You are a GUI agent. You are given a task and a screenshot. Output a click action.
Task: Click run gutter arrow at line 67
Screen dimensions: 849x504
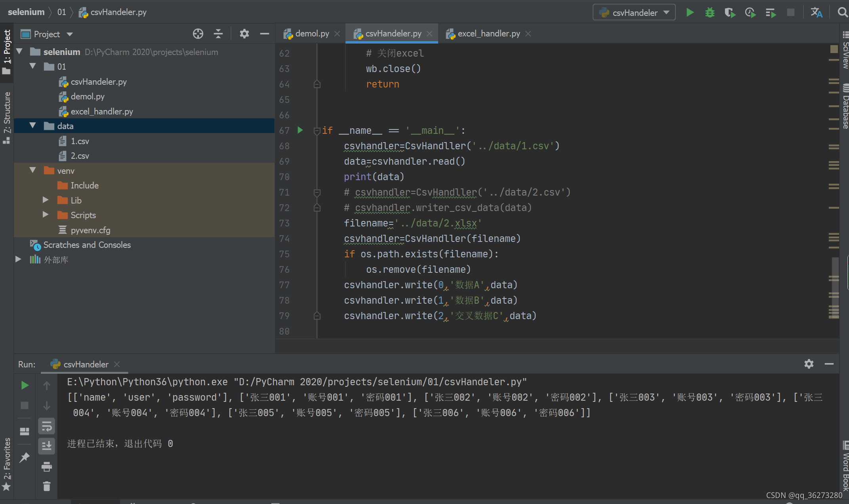tap(300, 130)
